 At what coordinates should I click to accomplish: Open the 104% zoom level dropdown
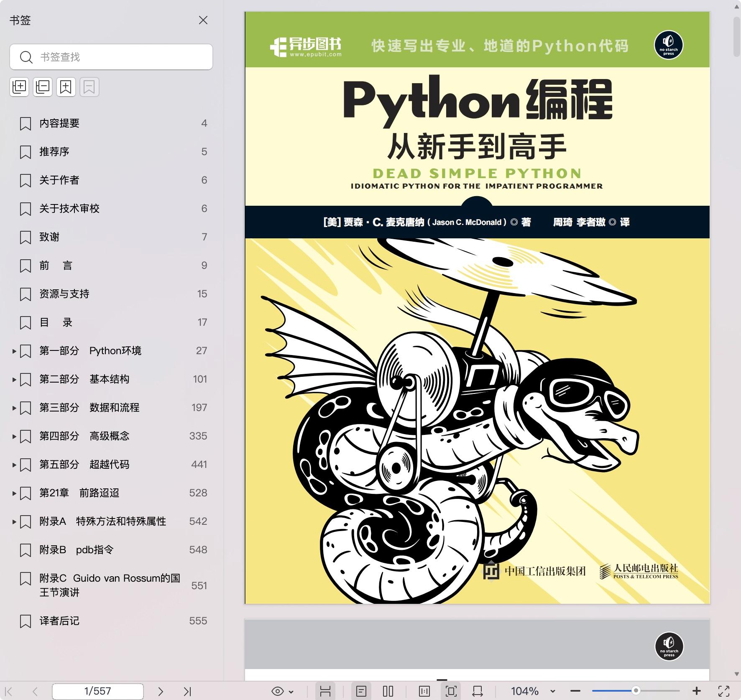(x=553, y=691)
